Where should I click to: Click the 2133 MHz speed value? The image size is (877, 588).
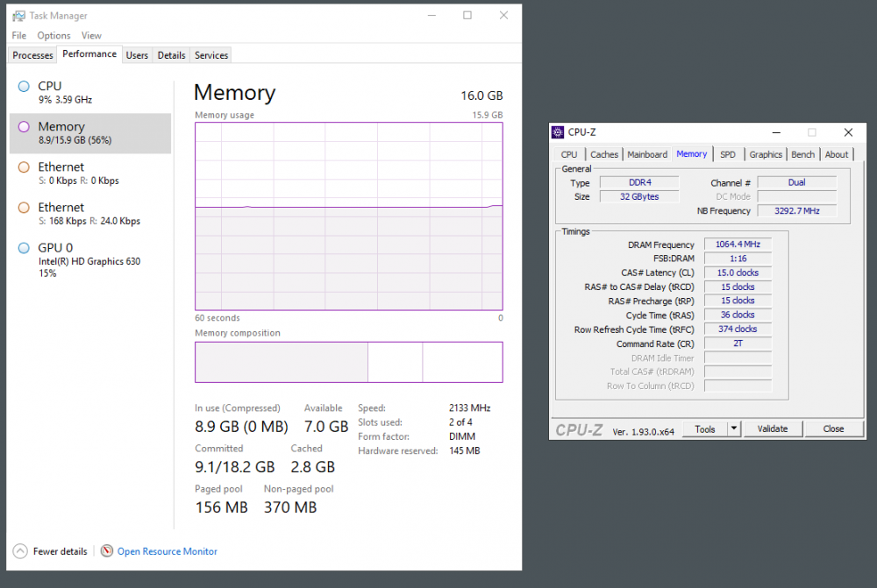470,408
